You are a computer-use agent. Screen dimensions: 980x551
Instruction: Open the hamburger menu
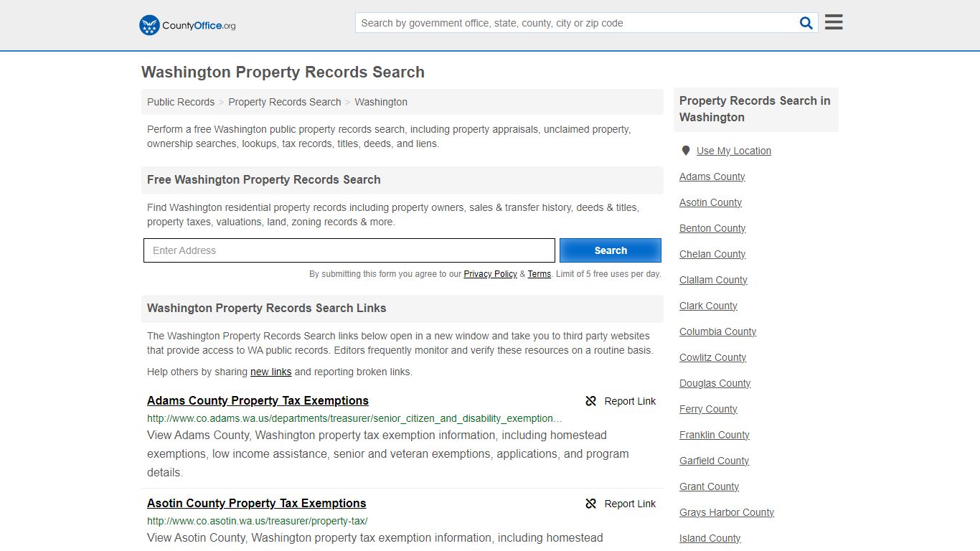pyautogui.click(x=833, y=22)
